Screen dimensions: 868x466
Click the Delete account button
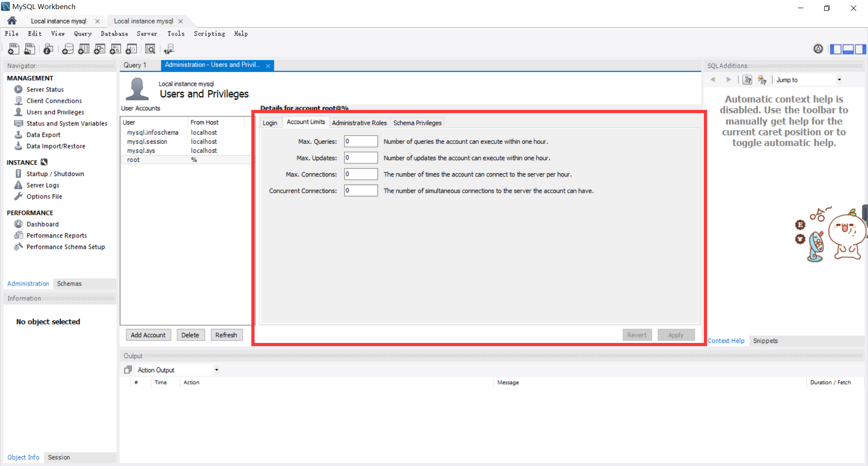(x=190, y=335)
